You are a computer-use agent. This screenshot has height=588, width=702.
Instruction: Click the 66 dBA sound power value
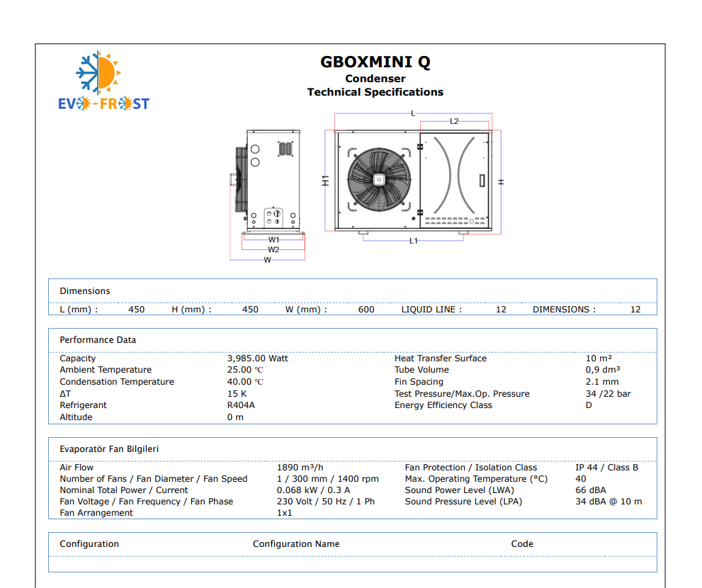591,490
